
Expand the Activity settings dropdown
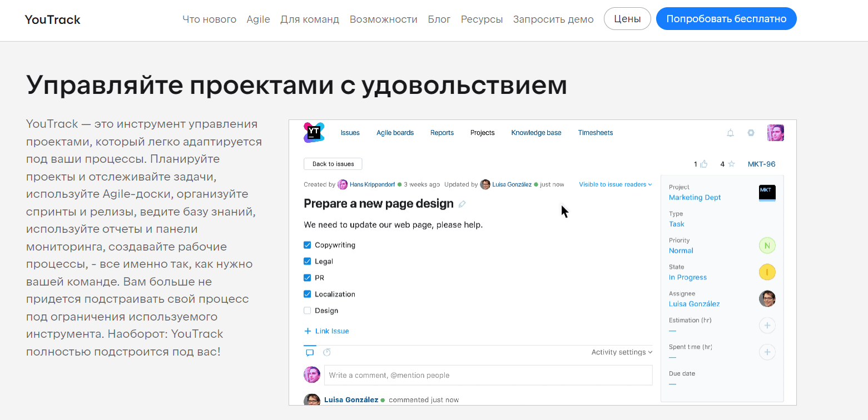click(x=622, y=352)
